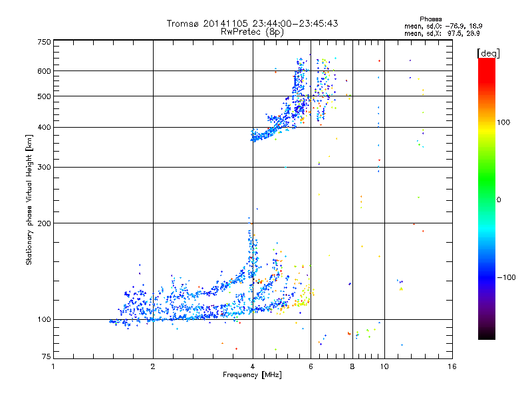
Task: Click the x-axis tick label "8"
Action: [x=352, y=366]
